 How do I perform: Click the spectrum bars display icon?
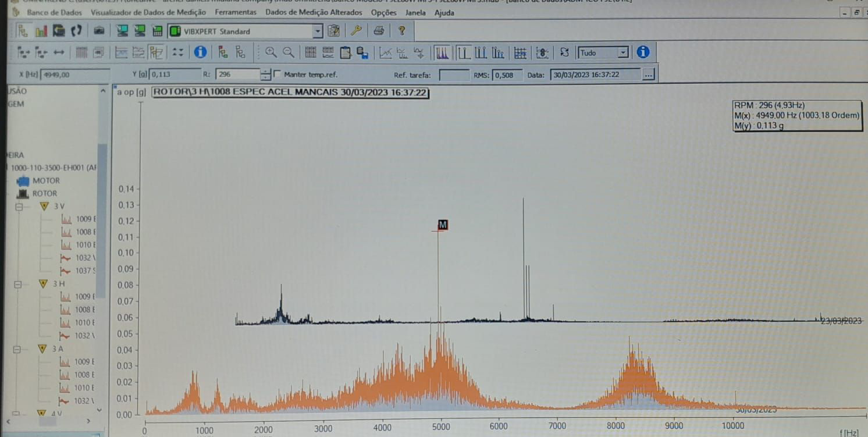442,52
